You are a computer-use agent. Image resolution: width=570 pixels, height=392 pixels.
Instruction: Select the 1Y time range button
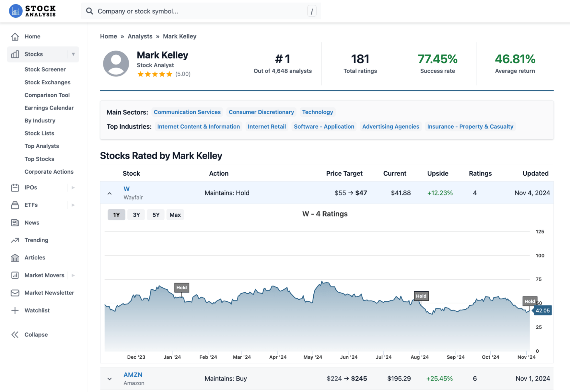(116, 214)
